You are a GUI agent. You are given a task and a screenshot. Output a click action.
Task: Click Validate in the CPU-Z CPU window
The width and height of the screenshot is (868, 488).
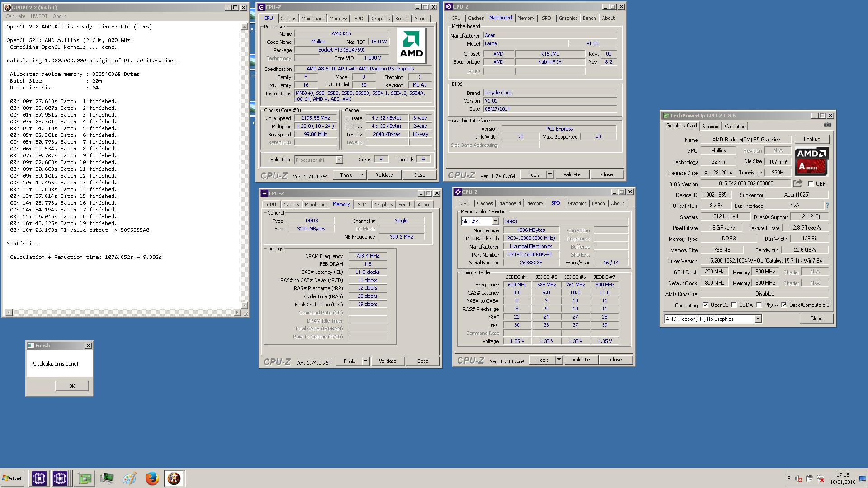coord(384,175)
